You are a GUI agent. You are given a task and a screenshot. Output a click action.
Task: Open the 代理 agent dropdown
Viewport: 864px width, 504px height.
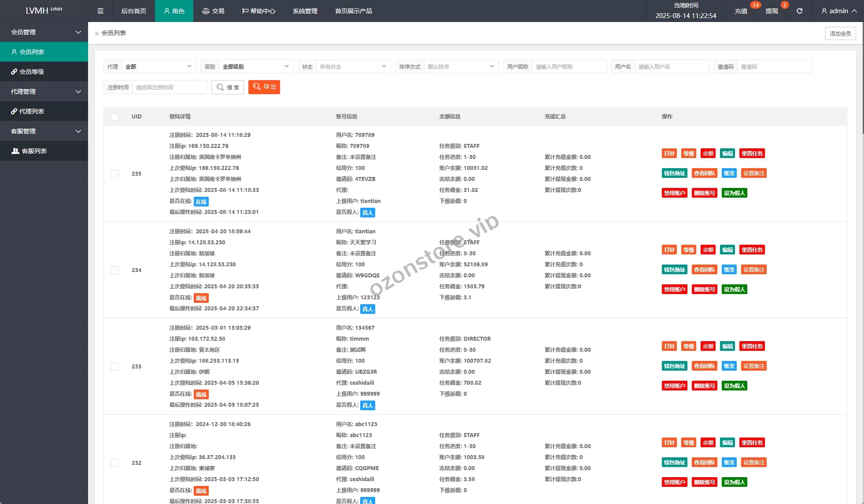tap(158, 67)
